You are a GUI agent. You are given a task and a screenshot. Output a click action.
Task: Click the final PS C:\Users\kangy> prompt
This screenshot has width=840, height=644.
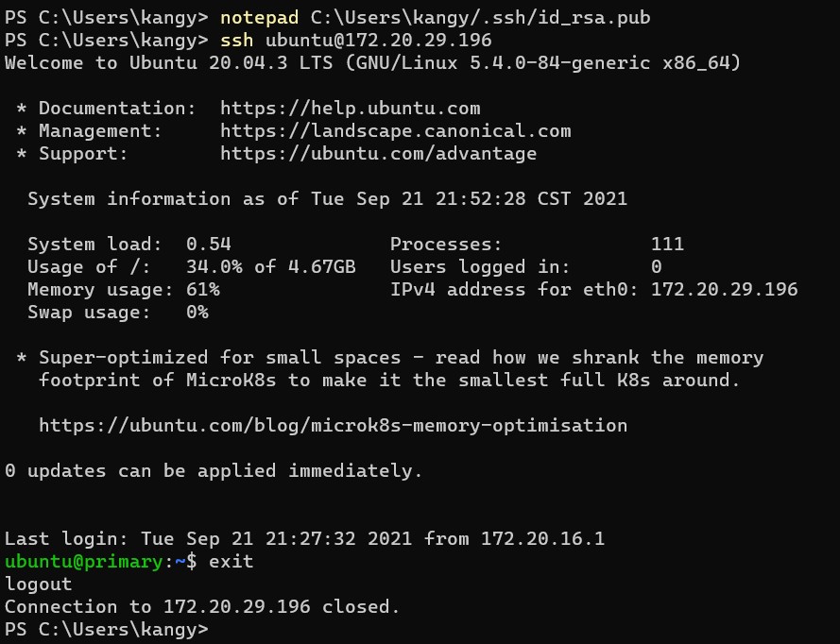tap(107, 630)
